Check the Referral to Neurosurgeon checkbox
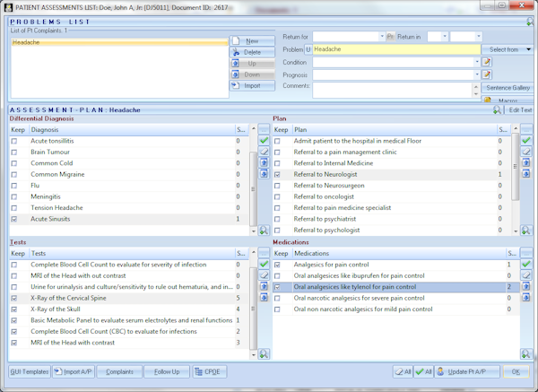This screenshot has width=538, height=392. pyautogui.click(x=277, y=186)
